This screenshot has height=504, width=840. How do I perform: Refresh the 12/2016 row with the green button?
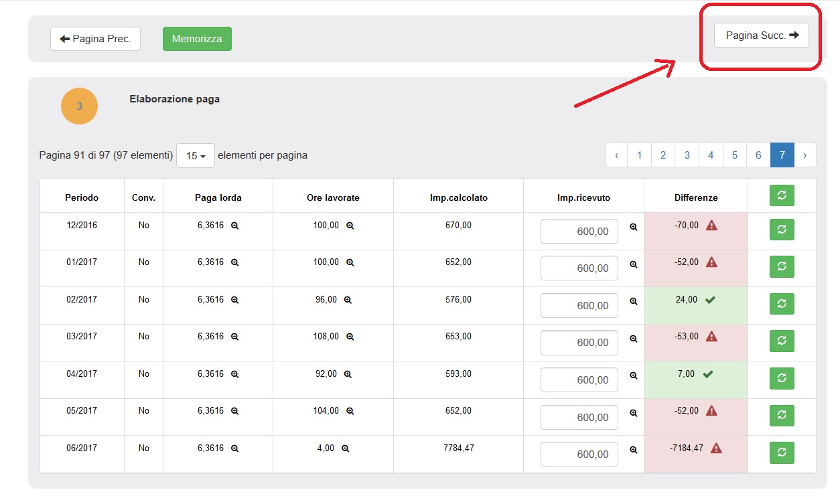click(782, 229)
